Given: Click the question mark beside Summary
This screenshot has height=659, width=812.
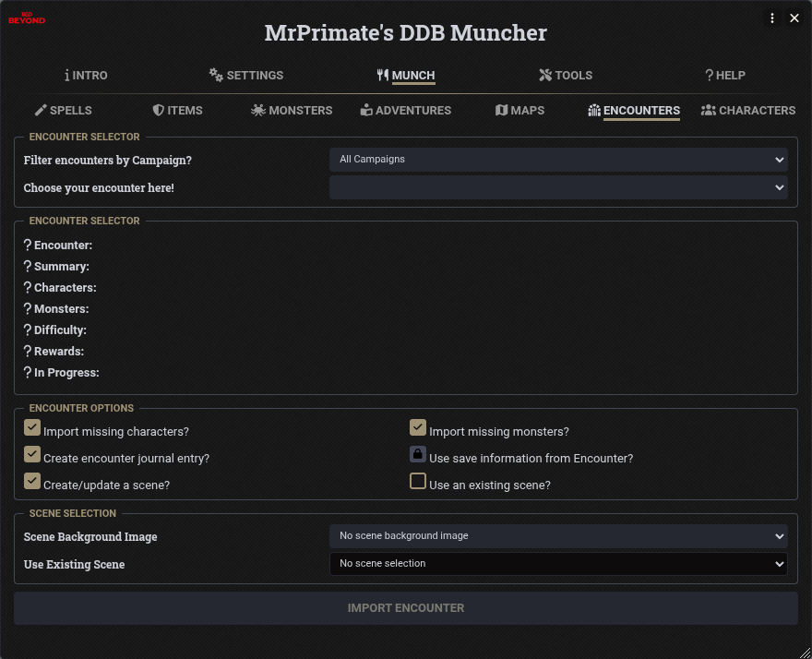Looking at the screenshot, I should pyautogui.click(x=28, y=267).
